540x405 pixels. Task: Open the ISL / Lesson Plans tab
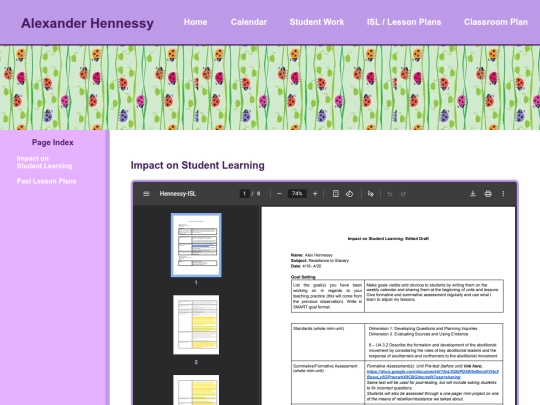pos(404,22)
